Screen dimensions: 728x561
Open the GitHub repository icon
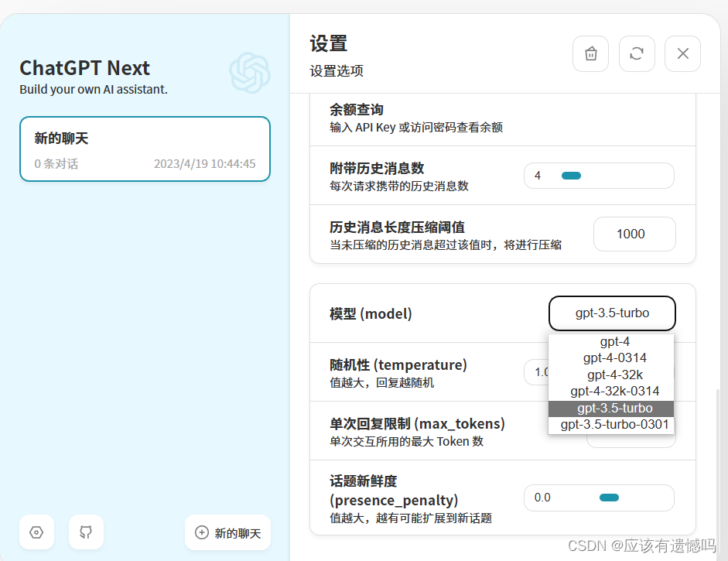[x=86, y=532]
